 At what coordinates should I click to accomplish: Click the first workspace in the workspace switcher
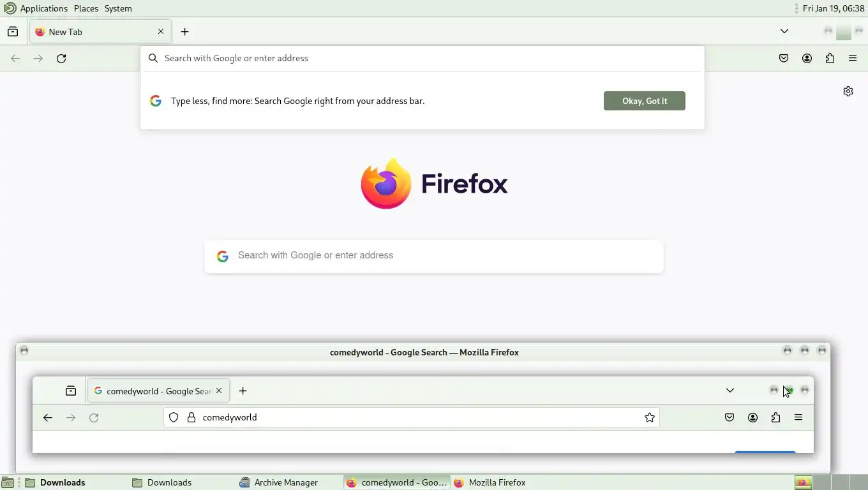click(803, 482)
